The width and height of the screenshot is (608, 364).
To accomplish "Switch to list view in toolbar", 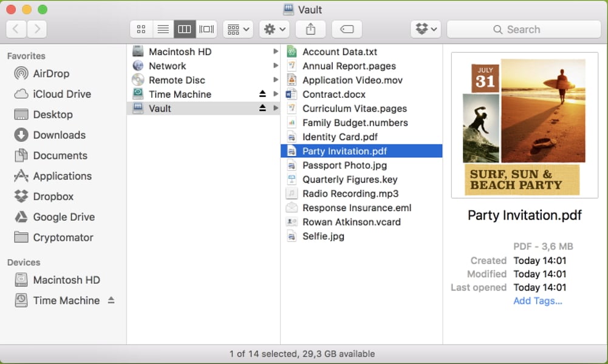I will pyautogui.click(x=163, y=29).
